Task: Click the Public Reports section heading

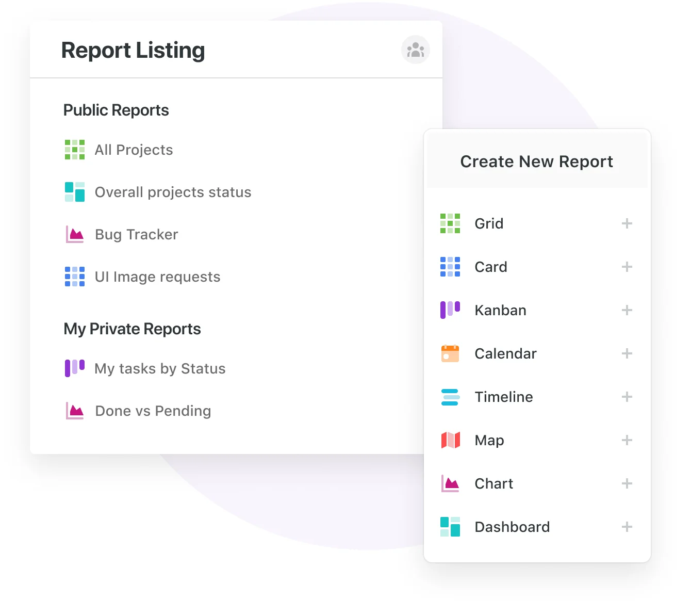Action: (x=116, y=110)
